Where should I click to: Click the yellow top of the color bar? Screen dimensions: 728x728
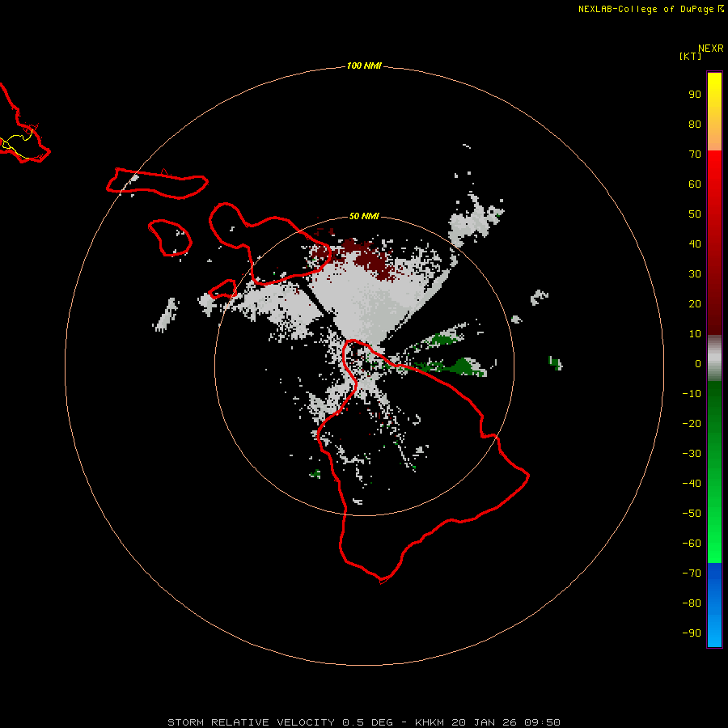(x=714, y=88)
